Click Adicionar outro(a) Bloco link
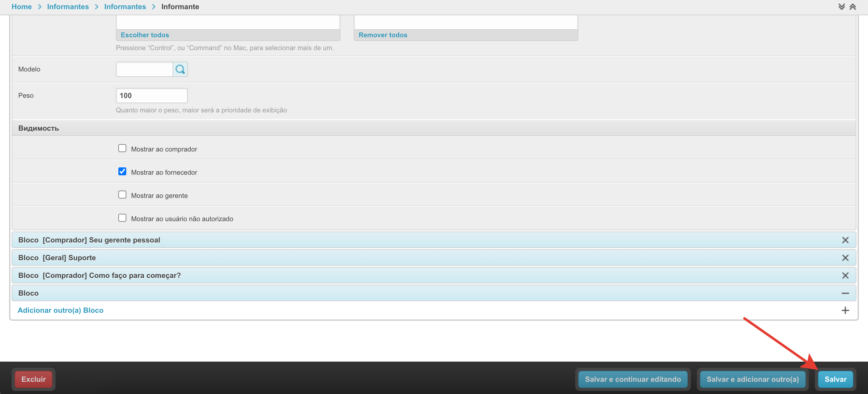 point(61,310)
